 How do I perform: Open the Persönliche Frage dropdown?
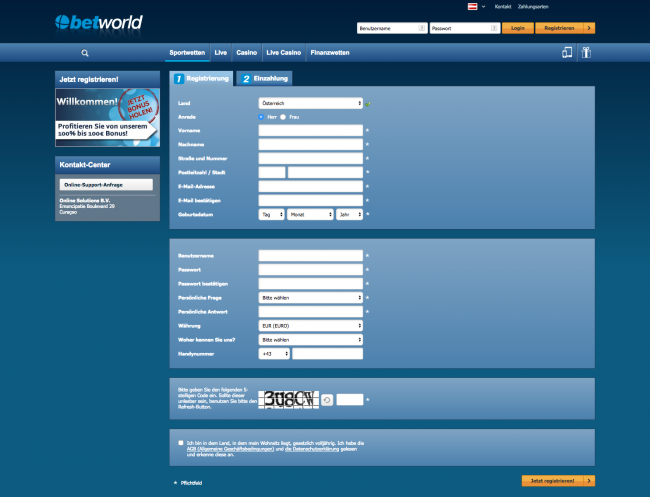click(310, 297)
